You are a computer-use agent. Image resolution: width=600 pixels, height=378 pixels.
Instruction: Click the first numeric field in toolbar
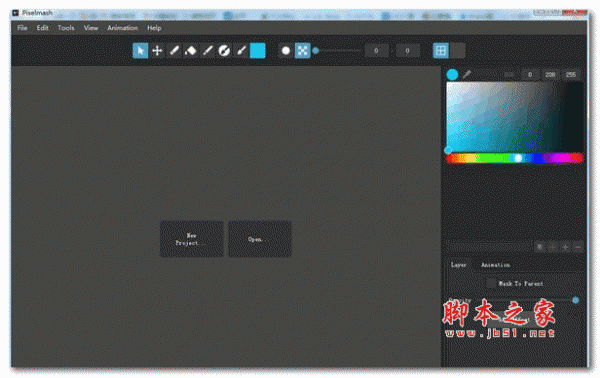point(376,51)
